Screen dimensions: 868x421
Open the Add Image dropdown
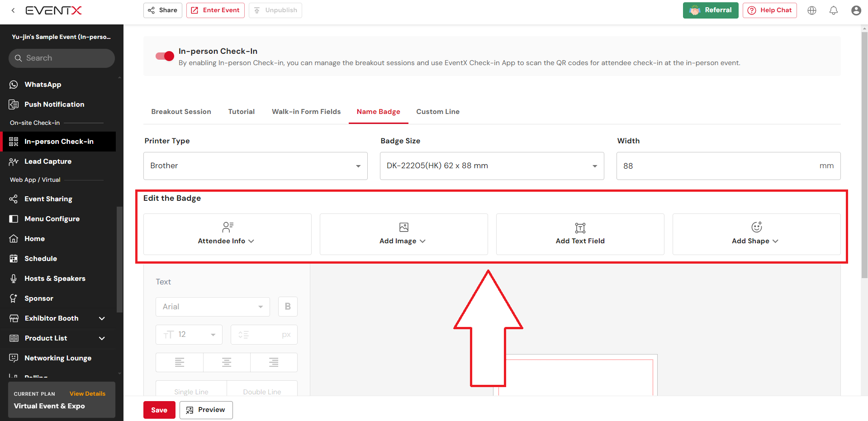point(404,234)
